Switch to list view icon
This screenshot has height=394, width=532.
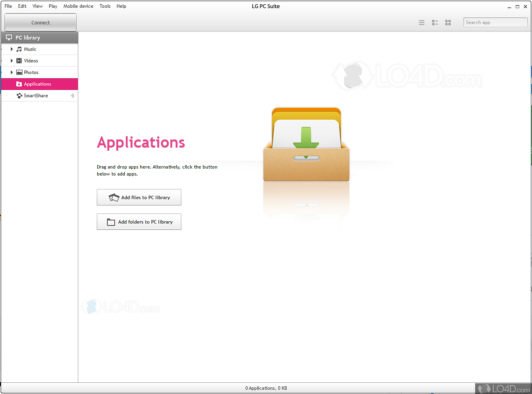[422, 23]
